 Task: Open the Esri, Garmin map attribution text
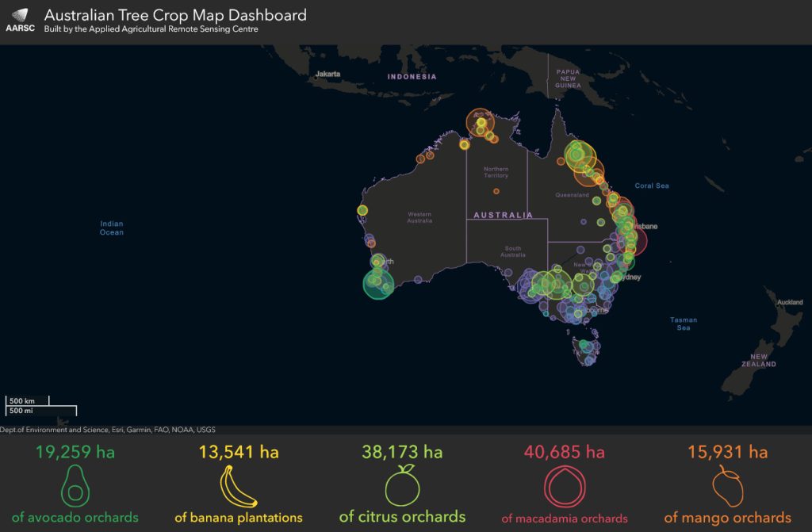click(x=107, y=431)
